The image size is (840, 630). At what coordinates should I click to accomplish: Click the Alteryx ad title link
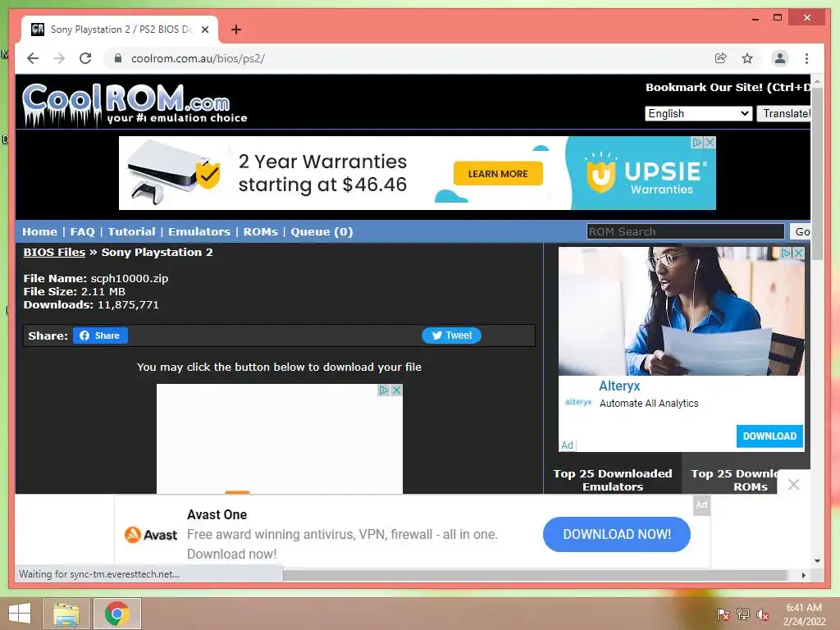[619, 386]
